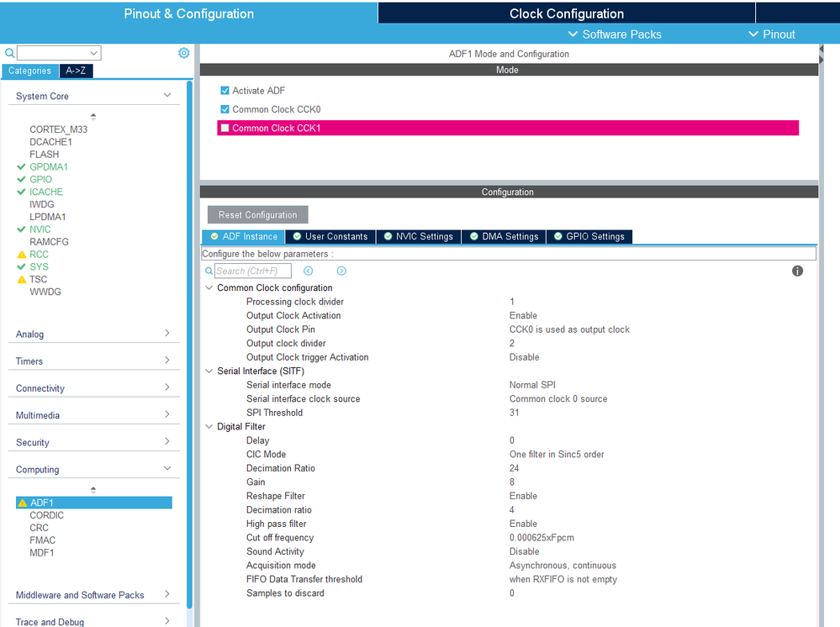The height and width of the screenshot is (627, 840).
Task: Select the ADF Instance tab
Action: click(x=244, y=237)
